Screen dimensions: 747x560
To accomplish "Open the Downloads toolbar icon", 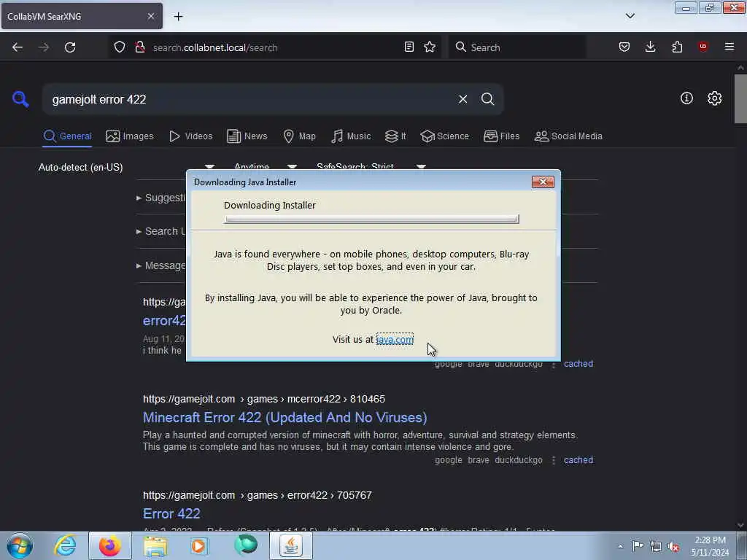I will pyautogui.click(x=650, y=47).
